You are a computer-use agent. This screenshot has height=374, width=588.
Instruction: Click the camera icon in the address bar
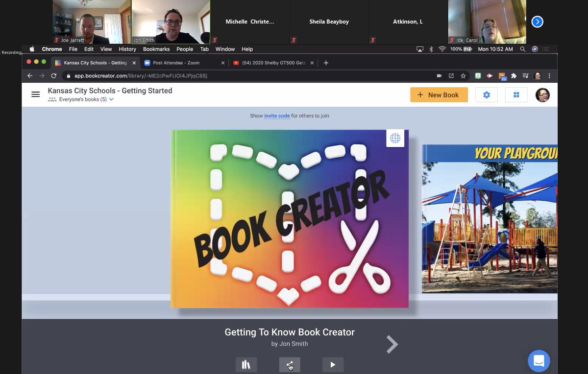[439, 76]
